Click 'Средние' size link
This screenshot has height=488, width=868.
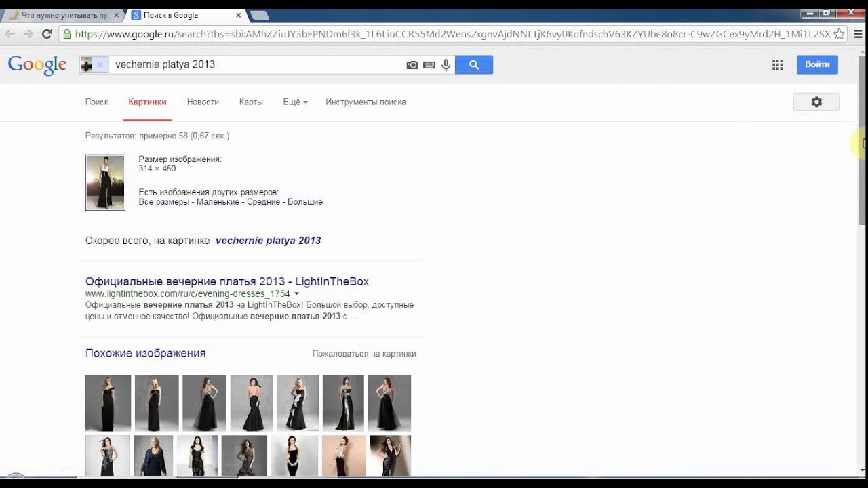[263, 202]
